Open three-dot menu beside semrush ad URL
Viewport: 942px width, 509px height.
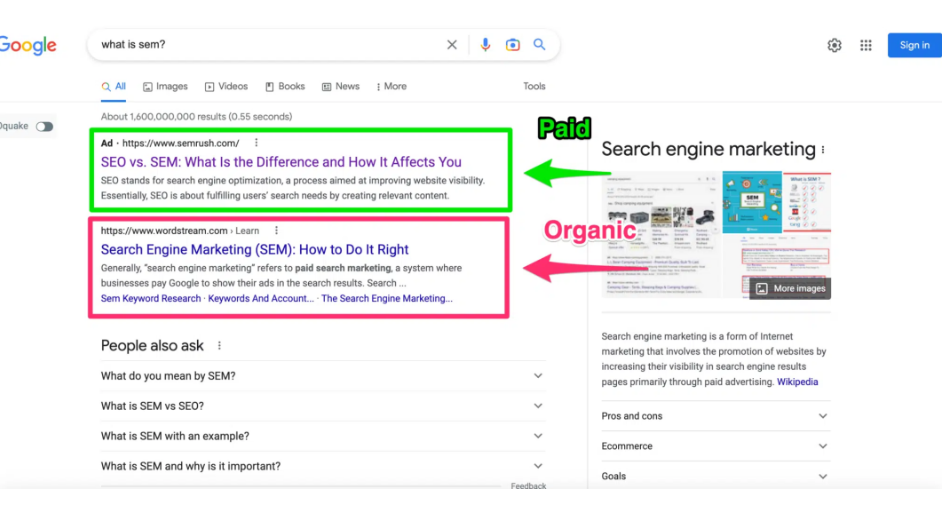point(256,143)
